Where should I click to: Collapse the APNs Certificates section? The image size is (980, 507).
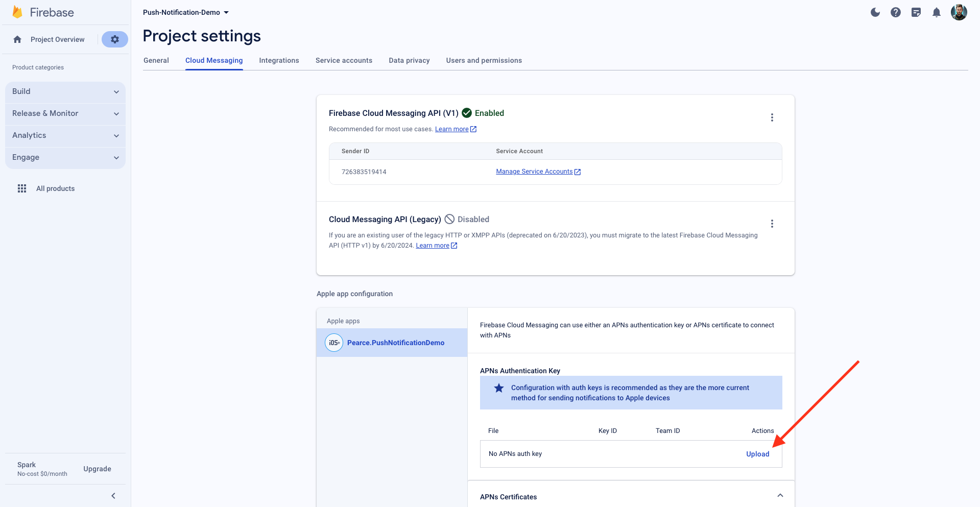coord(780,495)
